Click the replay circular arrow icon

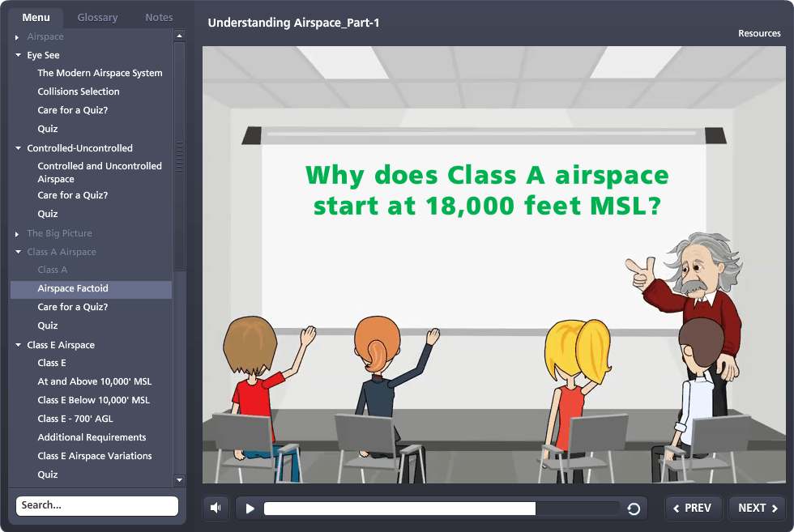634,509
